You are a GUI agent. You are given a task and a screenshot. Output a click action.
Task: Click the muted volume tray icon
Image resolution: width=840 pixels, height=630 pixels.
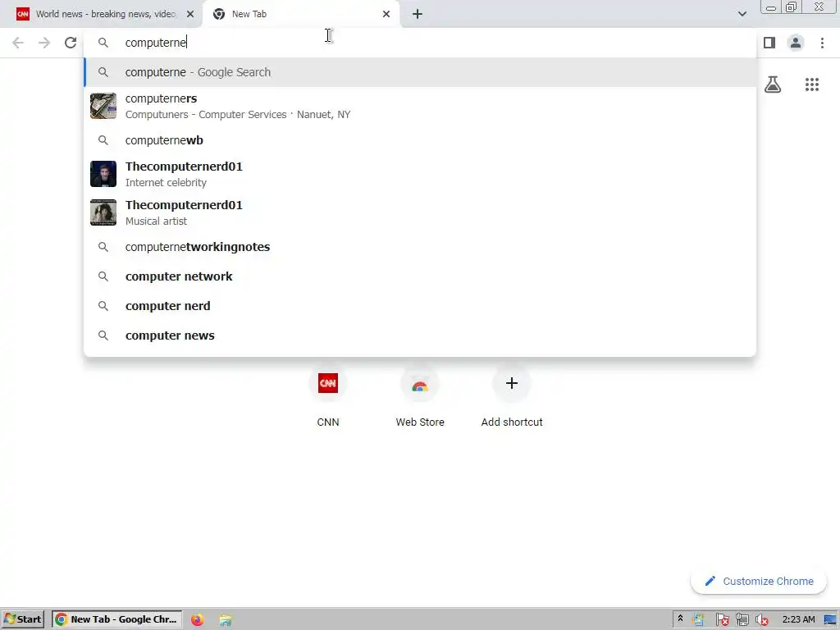(761, 620)
